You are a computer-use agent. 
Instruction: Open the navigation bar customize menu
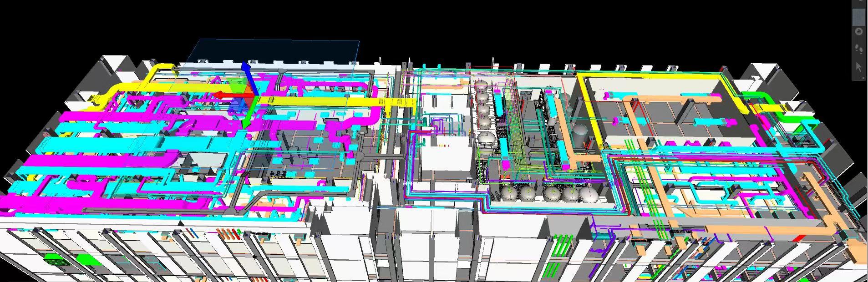(x=859, y=78)
